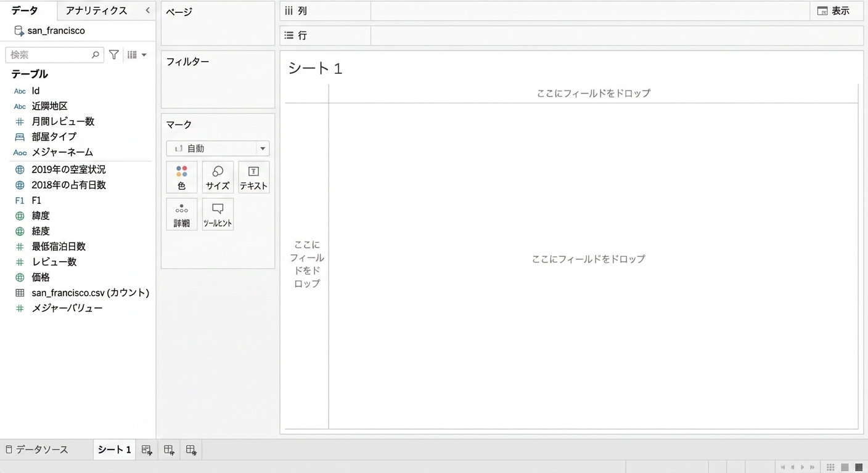The height and width of the screenshot is (473, 868).
Task: Click the top column drop area
Action: click(x=593, y=94)
